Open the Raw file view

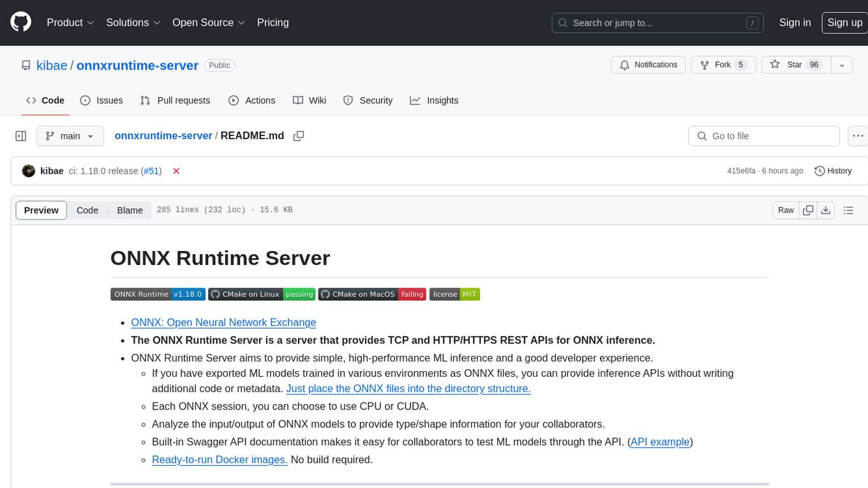click(786, 210)
